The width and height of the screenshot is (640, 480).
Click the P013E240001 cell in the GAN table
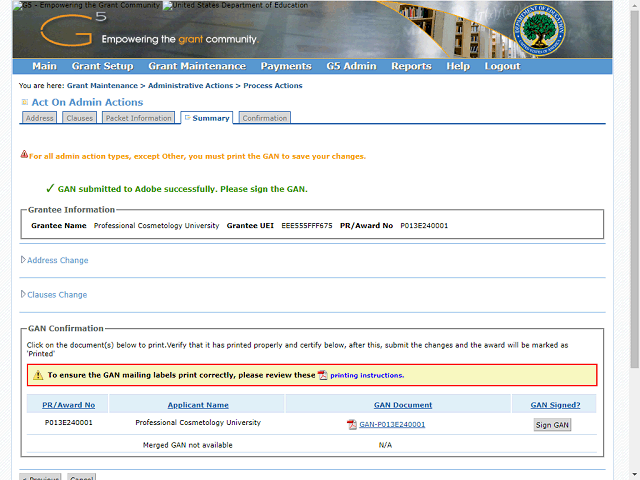click(x=69, y=422)
